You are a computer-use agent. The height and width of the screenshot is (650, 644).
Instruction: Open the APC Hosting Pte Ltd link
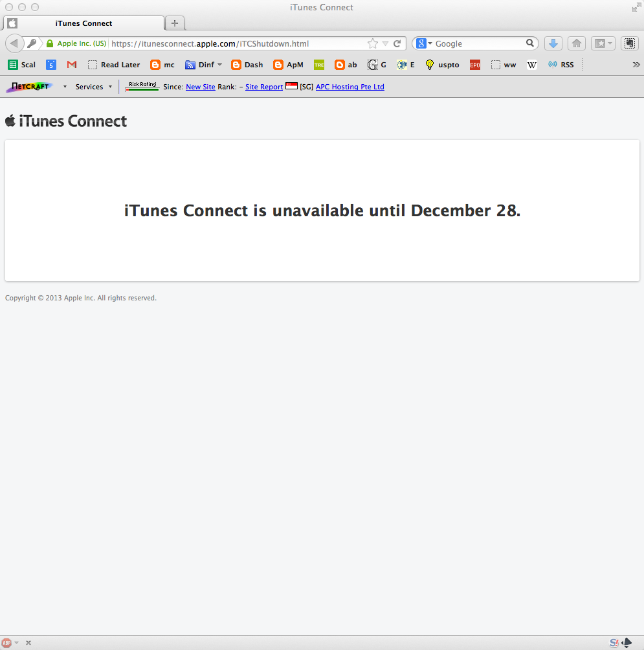click(x=350, y=87)
